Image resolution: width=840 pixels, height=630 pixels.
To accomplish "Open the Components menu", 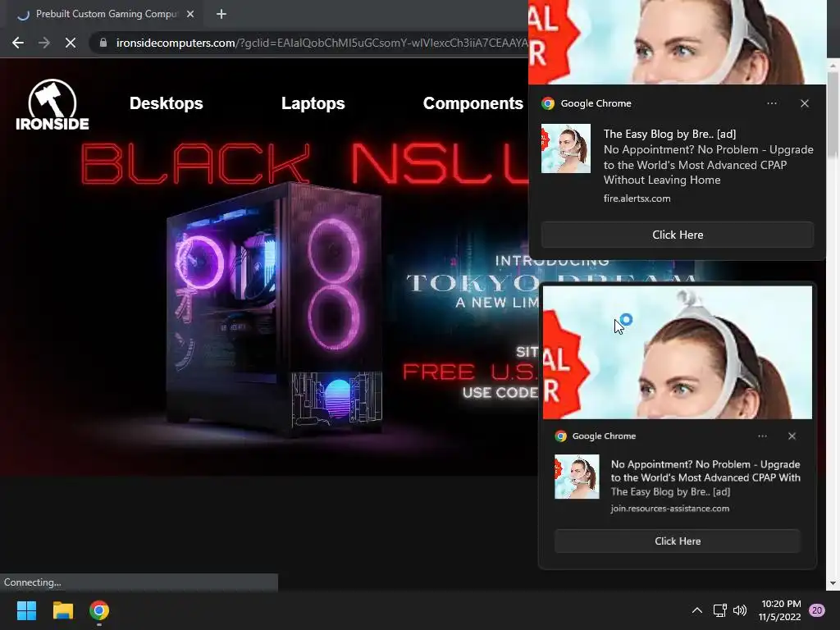I will [x=473, y=103].
